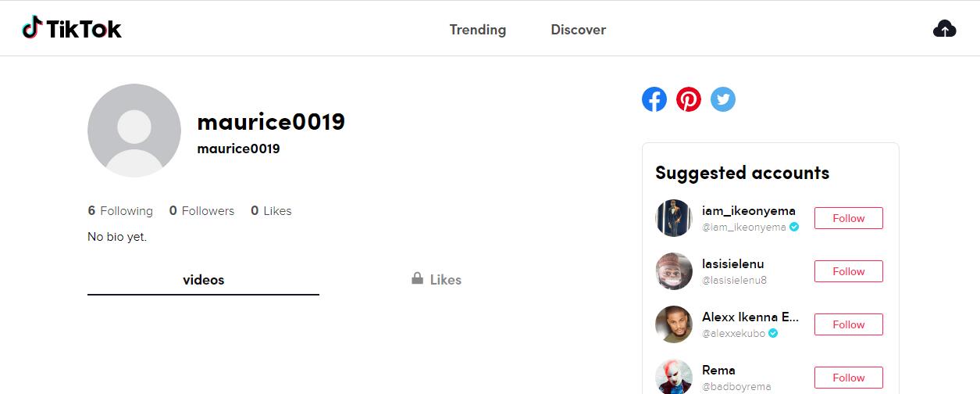Click the TikTok logo

click(x=72, y=29)
